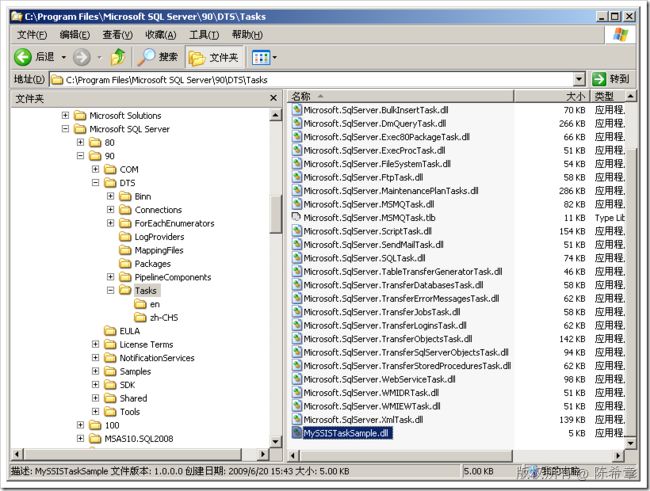Viewport: 650px width, 491px height.
Task: Open the address bar dropdown
Action: (x=579, y=79)
